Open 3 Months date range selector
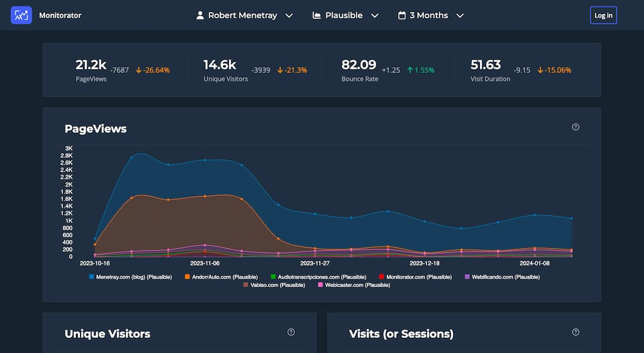Viewport: 644px width, 353px height. (x=431, y=16)
